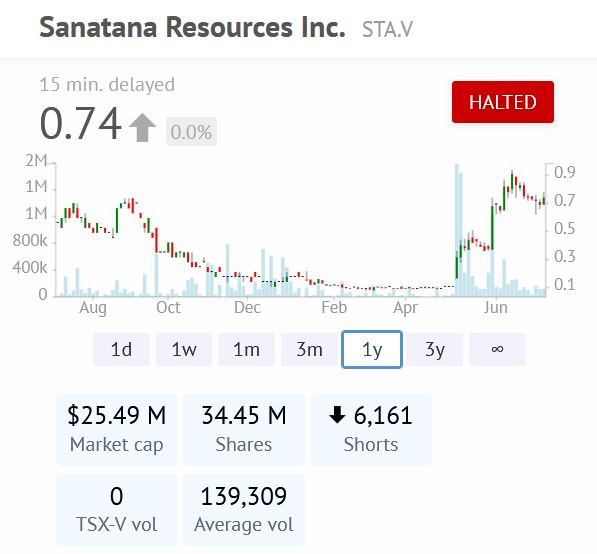The height and width of the screenshot is (554, 597).
Task: Select the 1d chart range
Action: click(x=121, y=349)
